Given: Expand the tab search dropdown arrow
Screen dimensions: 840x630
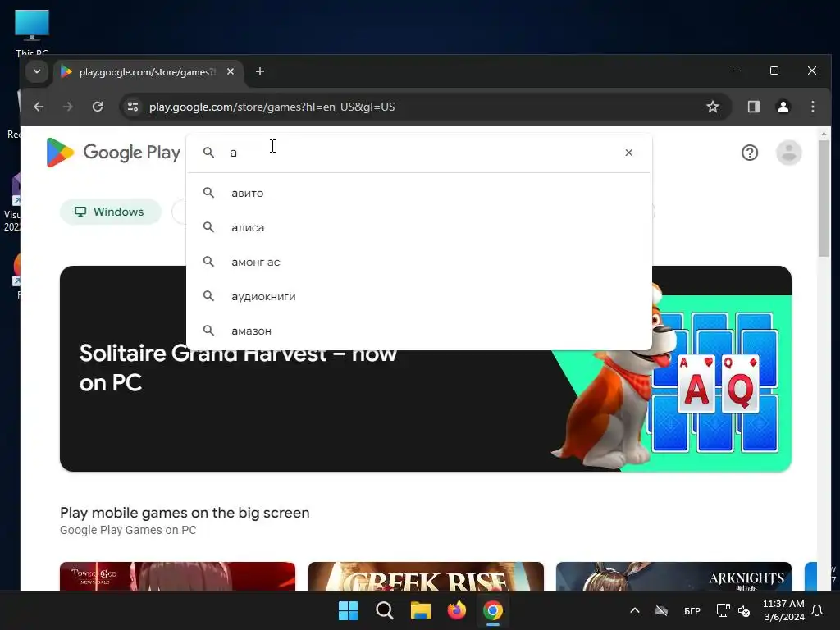Looking at the screenshot, I should pos(36,71).
